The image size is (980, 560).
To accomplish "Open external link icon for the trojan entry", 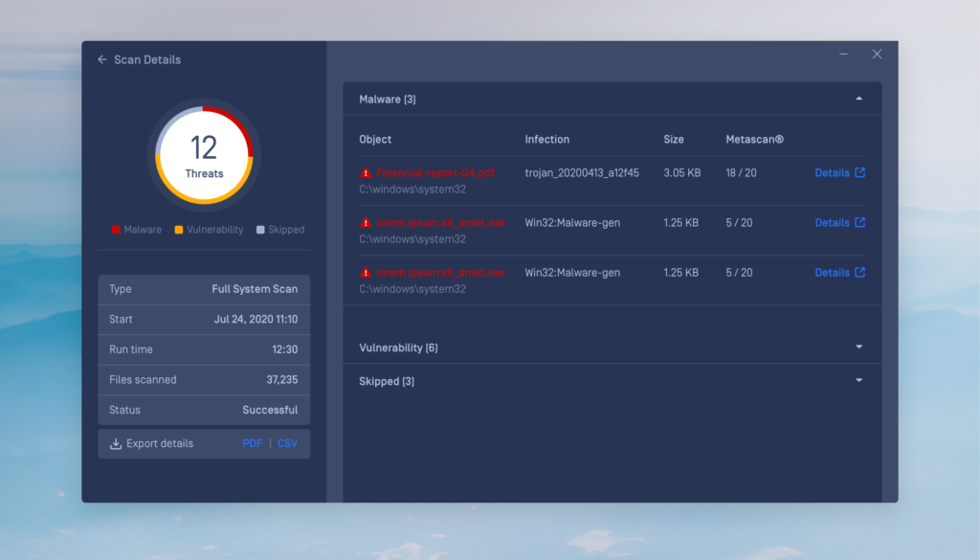I will [x=859, y=173].
